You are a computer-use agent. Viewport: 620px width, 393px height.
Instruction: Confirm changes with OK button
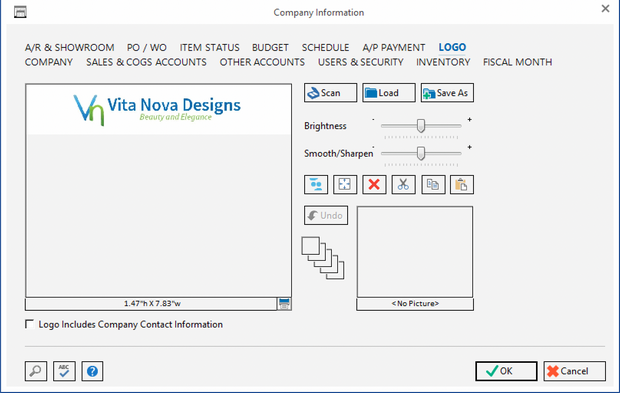click(x=506, y=371)
